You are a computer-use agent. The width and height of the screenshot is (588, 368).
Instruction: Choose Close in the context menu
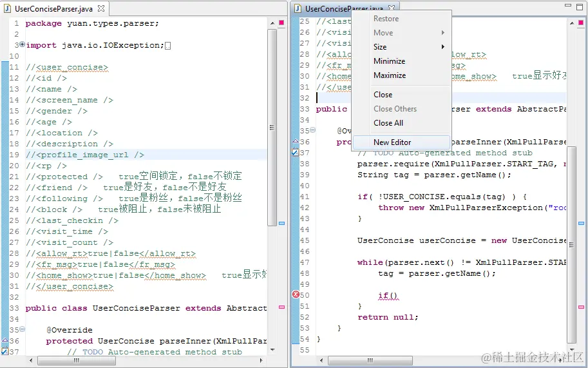pos(383,95)
